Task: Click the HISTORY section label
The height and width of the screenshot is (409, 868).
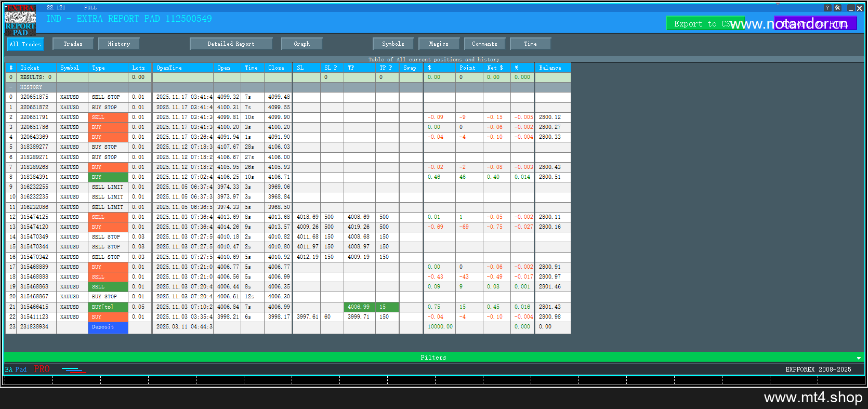Action: [x=31, y=87]
